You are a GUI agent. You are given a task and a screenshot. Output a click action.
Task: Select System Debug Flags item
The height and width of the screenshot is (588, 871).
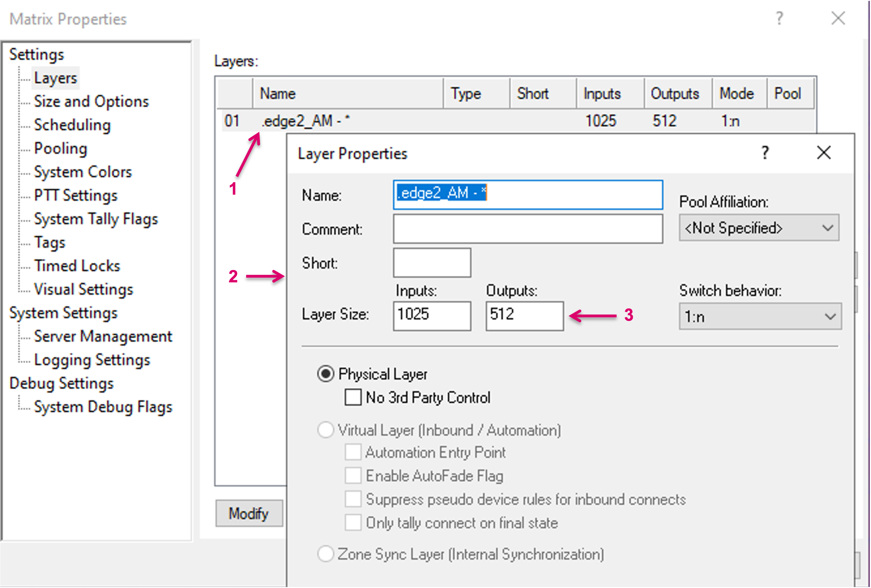pos(103,407)
